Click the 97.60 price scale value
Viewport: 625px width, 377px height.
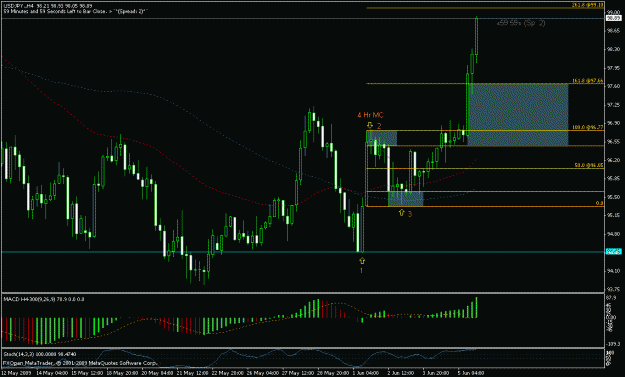613,86
